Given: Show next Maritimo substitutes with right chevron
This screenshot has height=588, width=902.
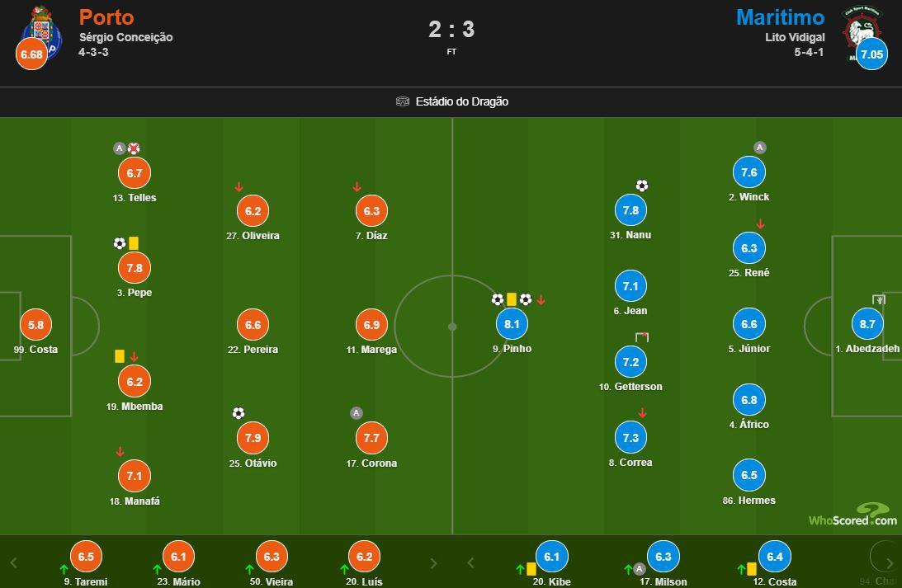Looking at the screenshot, I should [x=889, y=564].
